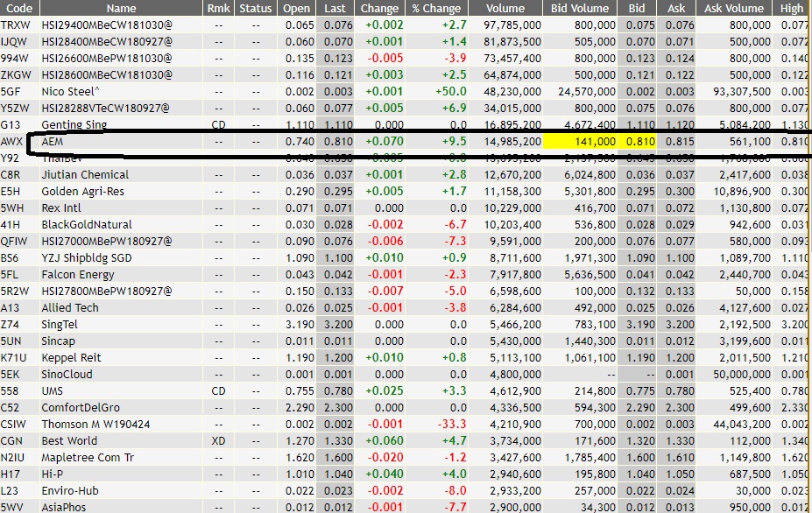
Task: Sort by the Last column header
Action: pos(335,8)
